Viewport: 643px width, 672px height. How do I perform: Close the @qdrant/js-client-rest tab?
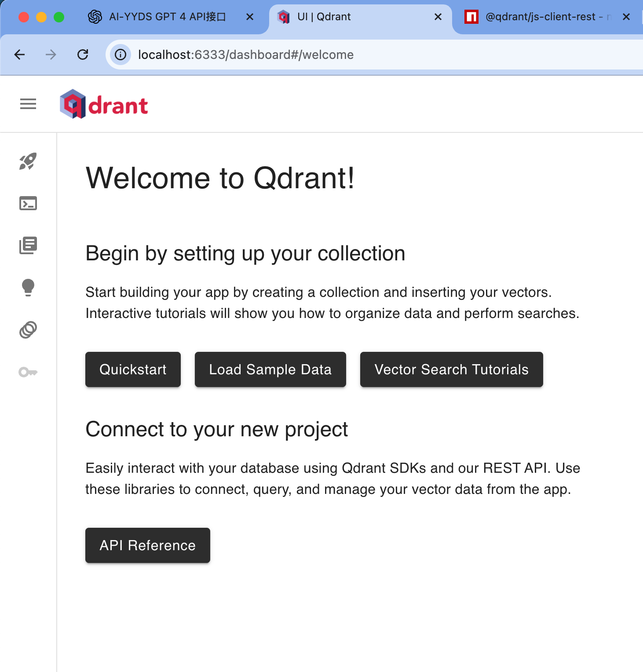(x=627, y=17)
